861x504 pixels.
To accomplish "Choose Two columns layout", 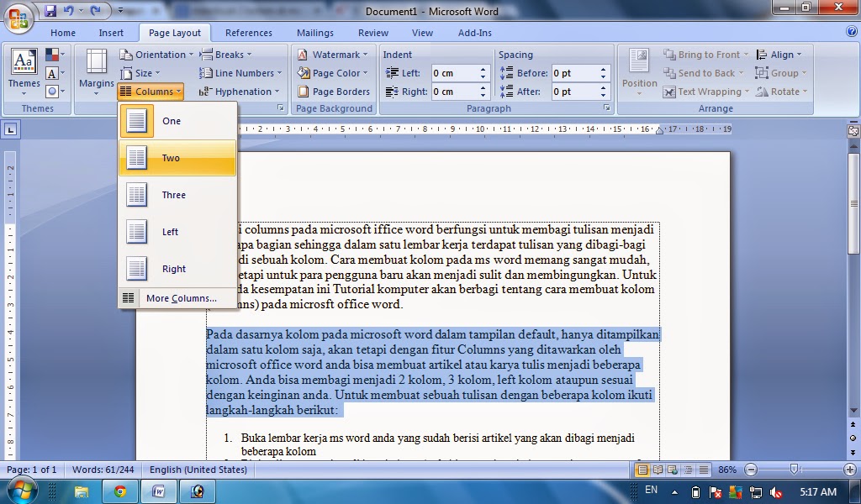I will click(177, 158).
